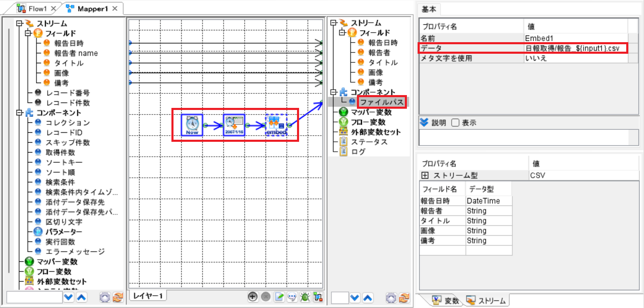
Task: Collapse the コンポーネント branch in the left tree
Action: coord(18,112)
